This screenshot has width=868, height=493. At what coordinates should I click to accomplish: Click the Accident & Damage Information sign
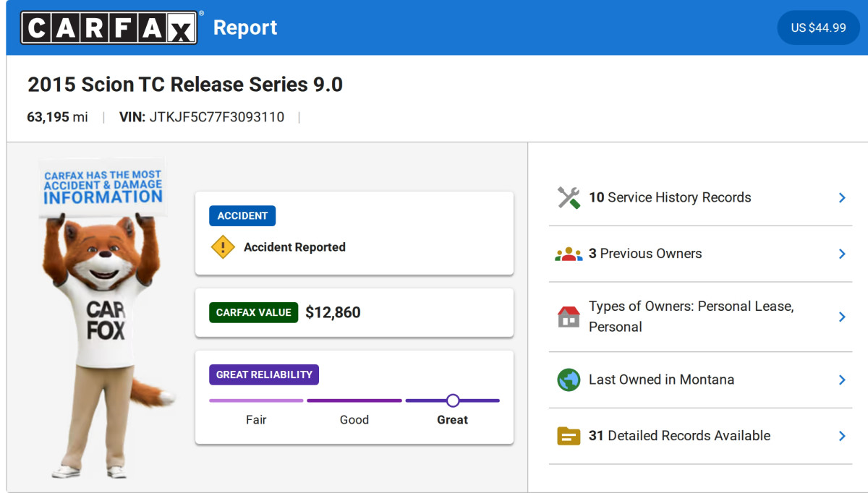pos(102,187)
